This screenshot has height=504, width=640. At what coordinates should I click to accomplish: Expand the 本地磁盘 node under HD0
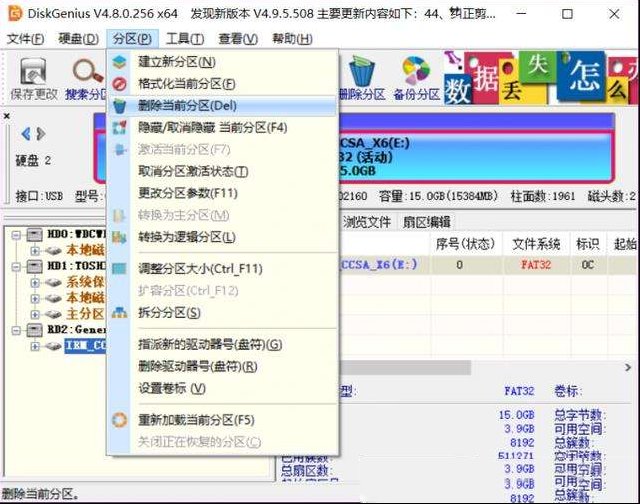point(35,250)
